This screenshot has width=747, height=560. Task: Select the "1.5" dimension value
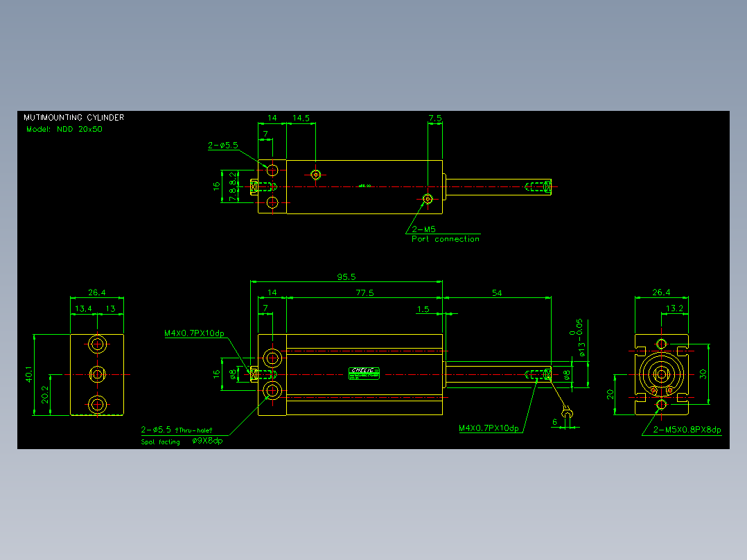[x=423, y=309]
